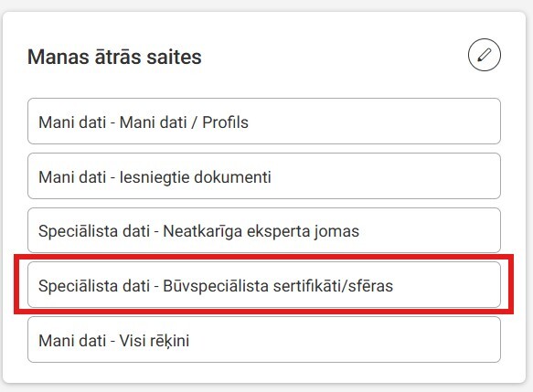Image resolution: width=533 pixels, height=392 pixels.
Task: Click the Manas ātrās saites heading
Action: pos(114,57)
